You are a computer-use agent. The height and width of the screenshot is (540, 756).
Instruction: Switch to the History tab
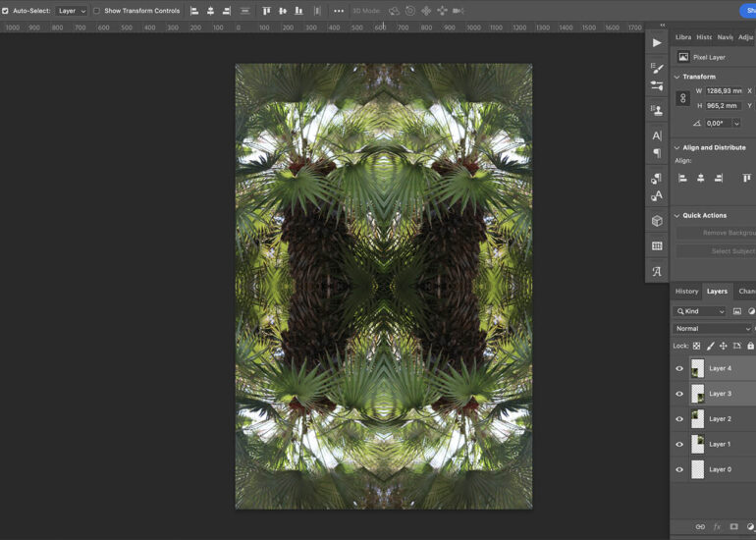pyautogui.click(x=686, y=292)
